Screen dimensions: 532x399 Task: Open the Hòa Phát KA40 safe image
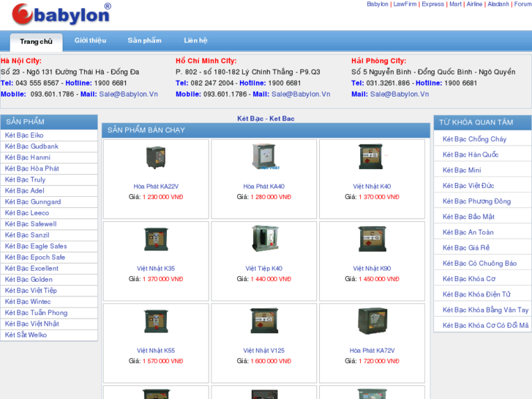tap(264, 157)
